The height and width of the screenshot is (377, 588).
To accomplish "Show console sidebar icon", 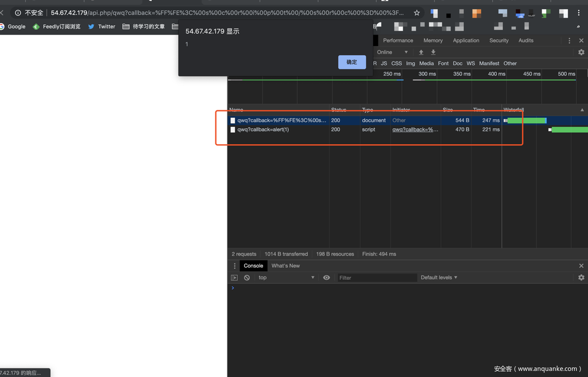I will click(x=234, y=278).
